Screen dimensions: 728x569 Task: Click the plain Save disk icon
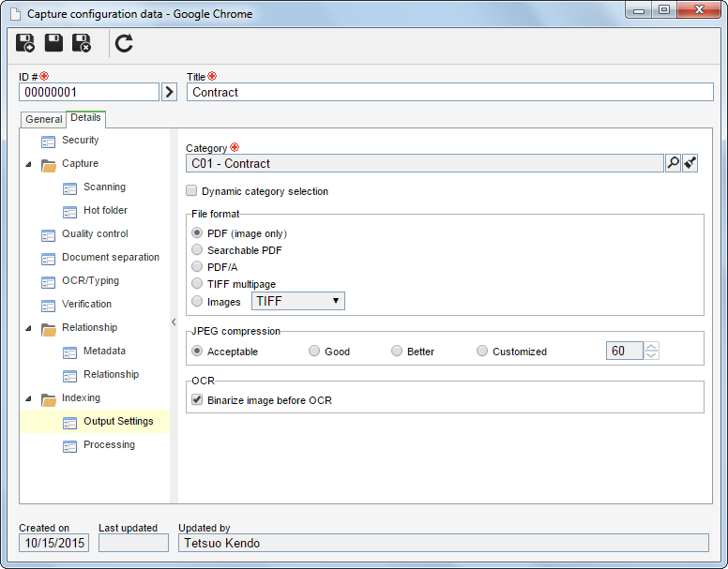click(x=53, y=43)
